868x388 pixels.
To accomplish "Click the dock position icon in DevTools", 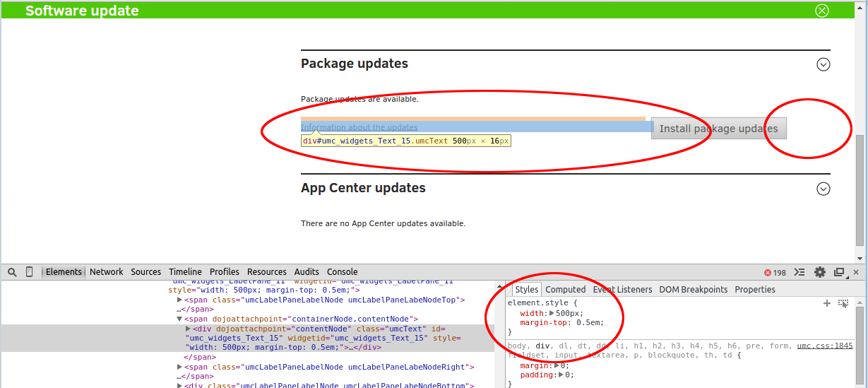I will (x=839, y=272).
